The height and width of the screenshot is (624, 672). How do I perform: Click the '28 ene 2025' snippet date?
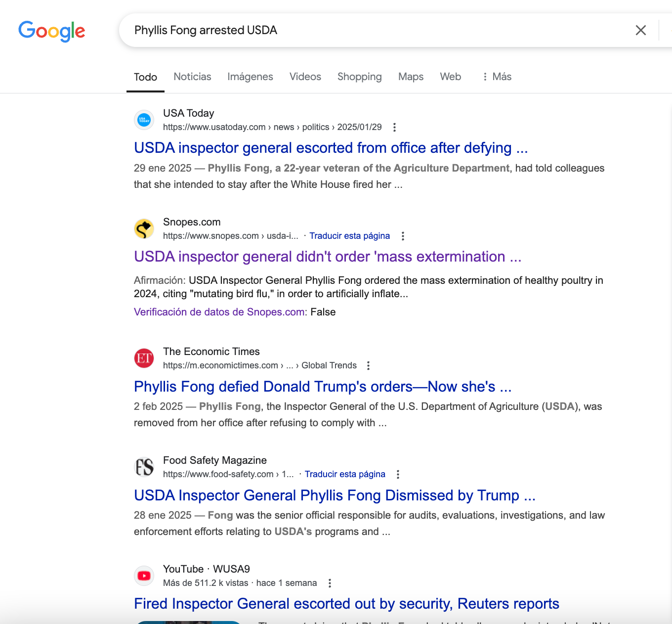click(x=163, y=515)
